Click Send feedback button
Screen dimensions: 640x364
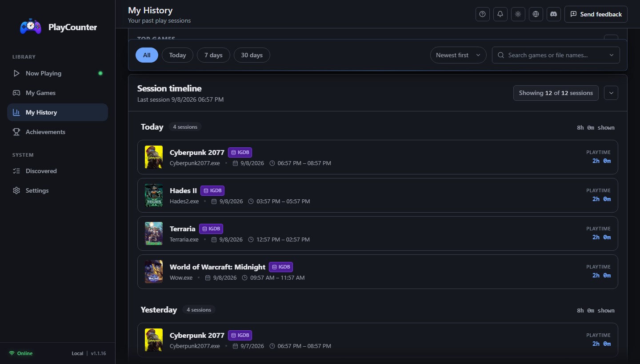pos(596,14)
